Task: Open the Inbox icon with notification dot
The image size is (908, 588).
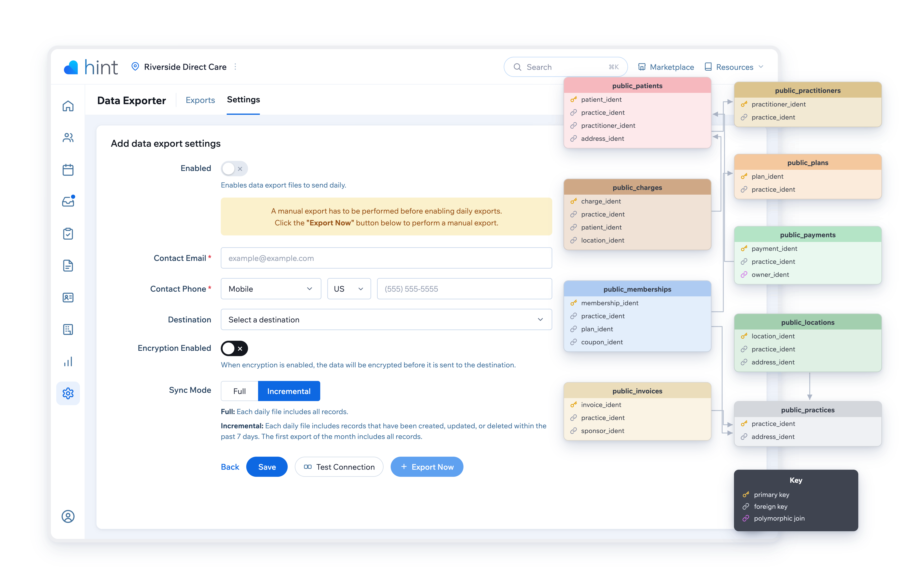Action: click(x=68, y=201)
